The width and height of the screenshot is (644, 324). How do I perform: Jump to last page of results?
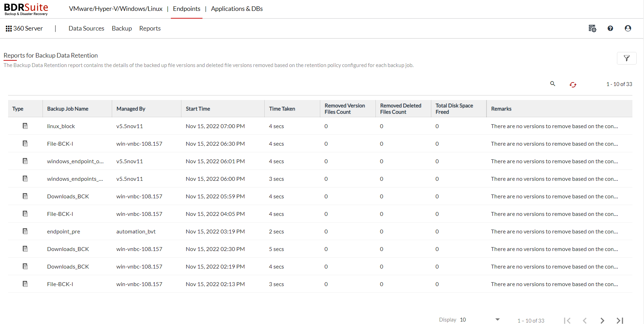point(620,320)
